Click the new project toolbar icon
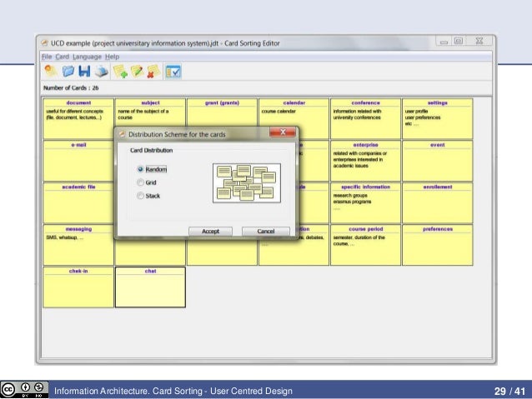 [50, 72]
